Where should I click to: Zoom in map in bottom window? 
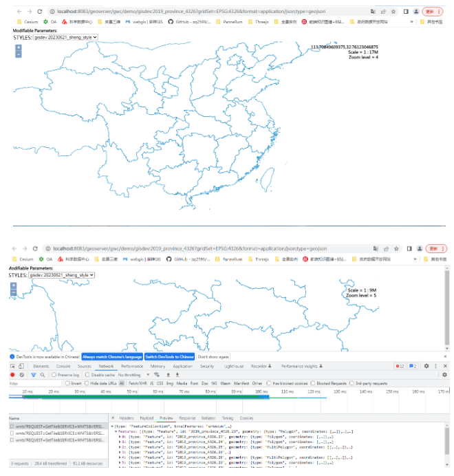coord(13,285)
